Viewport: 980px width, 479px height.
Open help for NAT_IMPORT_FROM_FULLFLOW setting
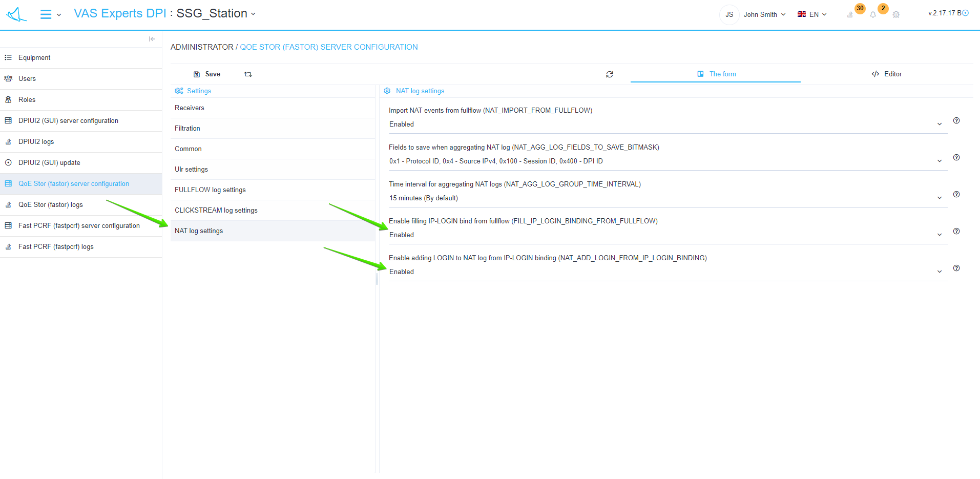[x=956, y=121]
